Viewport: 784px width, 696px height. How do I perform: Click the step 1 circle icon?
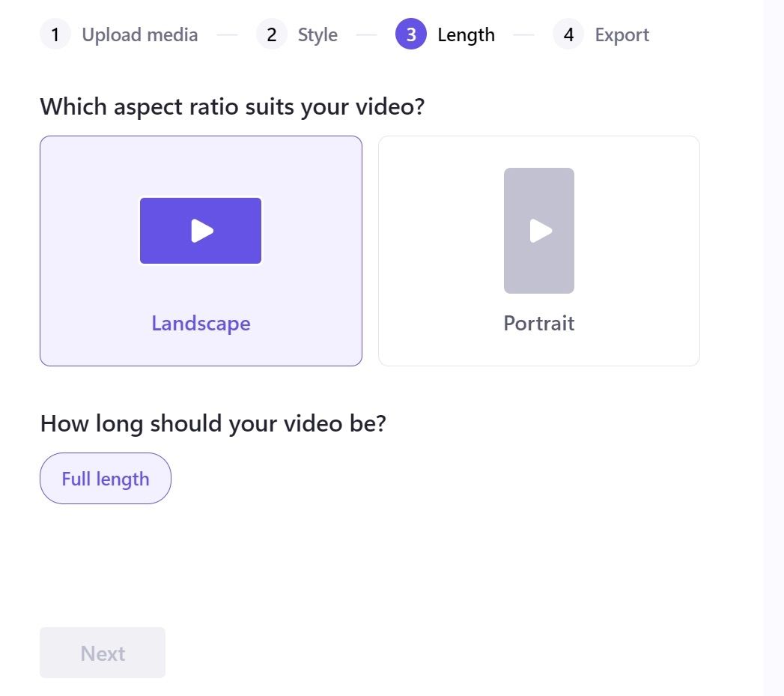(x=55, y=34)
